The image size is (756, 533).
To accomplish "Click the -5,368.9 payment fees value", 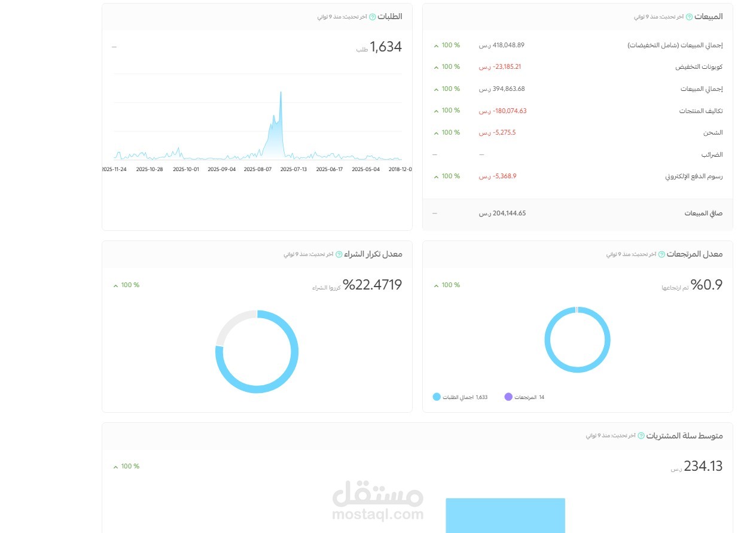I will (498, 176).
